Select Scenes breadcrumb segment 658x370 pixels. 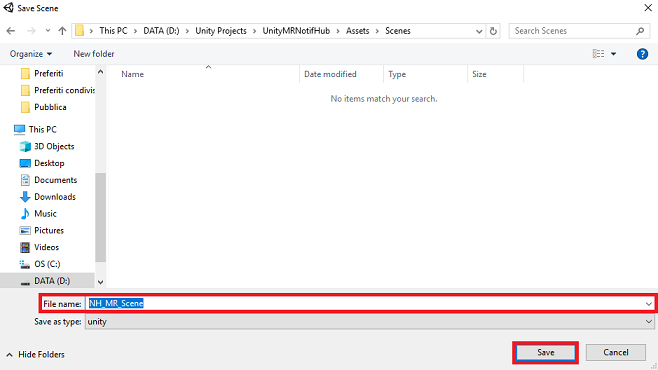pyautogui.click(x=398, y=31)
